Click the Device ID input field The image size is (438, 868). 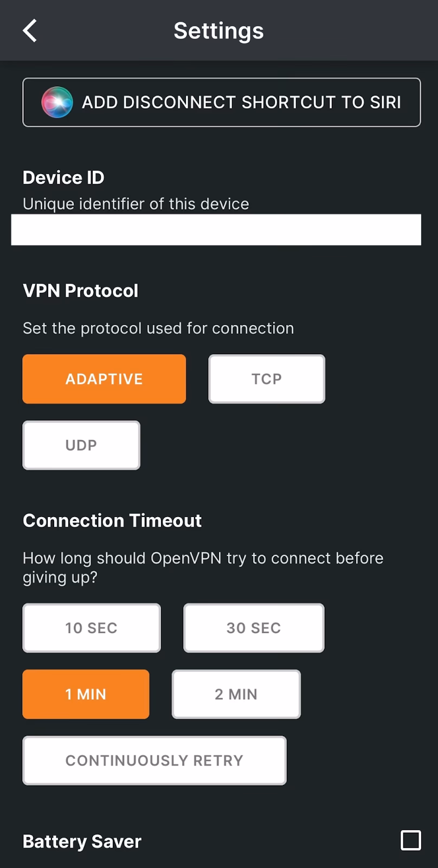click(216, 229)
